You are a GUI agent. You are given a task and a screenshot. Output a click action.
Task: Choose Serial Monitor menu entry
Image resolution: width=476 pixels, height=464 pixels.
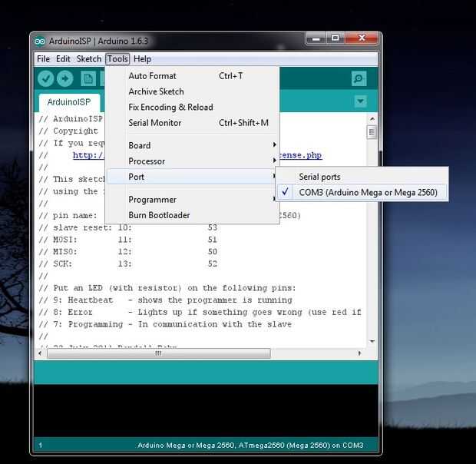coord(193,123)
